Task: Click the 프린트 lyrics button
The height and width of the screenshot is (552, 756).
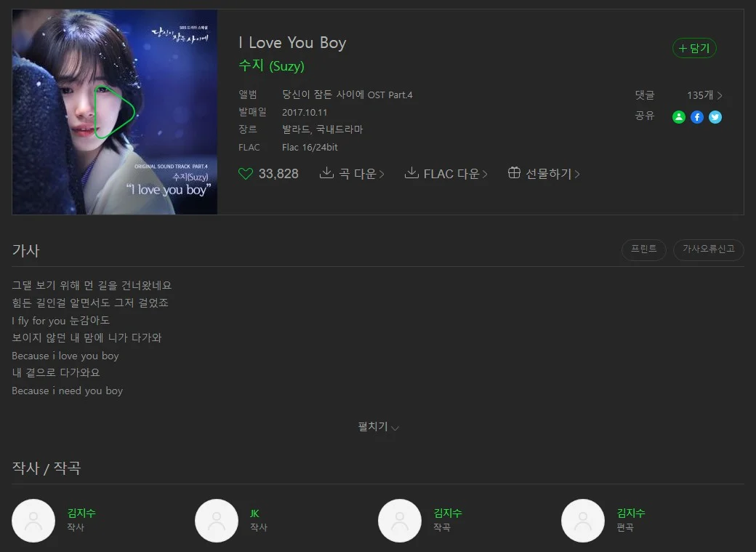Action: click(x=643, y=250)
